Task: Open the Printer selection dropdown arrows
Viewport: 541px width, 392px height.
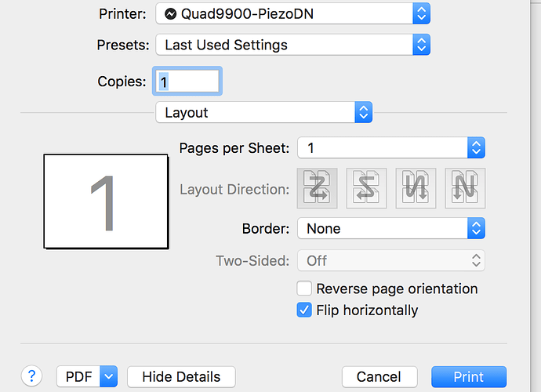Action: [x=422, y=13]
